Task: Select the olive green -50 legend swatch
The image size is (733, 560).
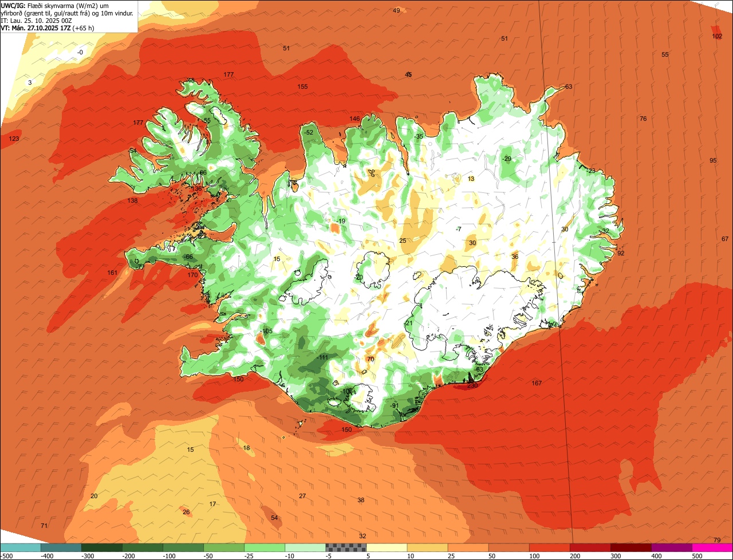Action: (x=224, y=547)
